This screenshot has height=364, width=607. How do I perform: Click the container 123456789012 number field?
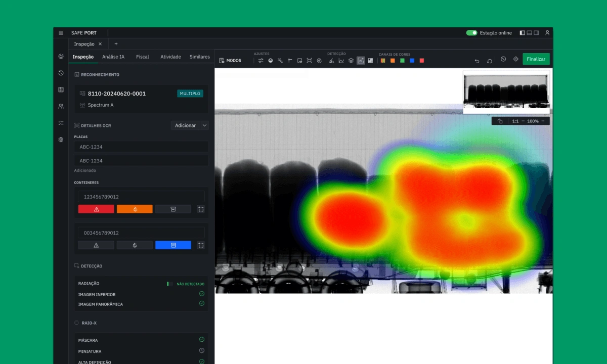coord(141,197)
